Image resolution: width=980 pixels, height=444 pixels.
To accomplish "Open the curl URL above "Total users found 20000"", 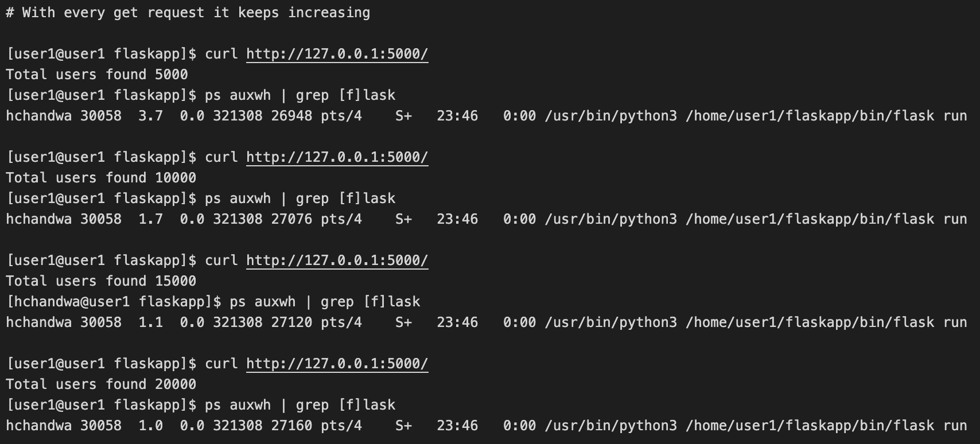I will click(337, 364).
